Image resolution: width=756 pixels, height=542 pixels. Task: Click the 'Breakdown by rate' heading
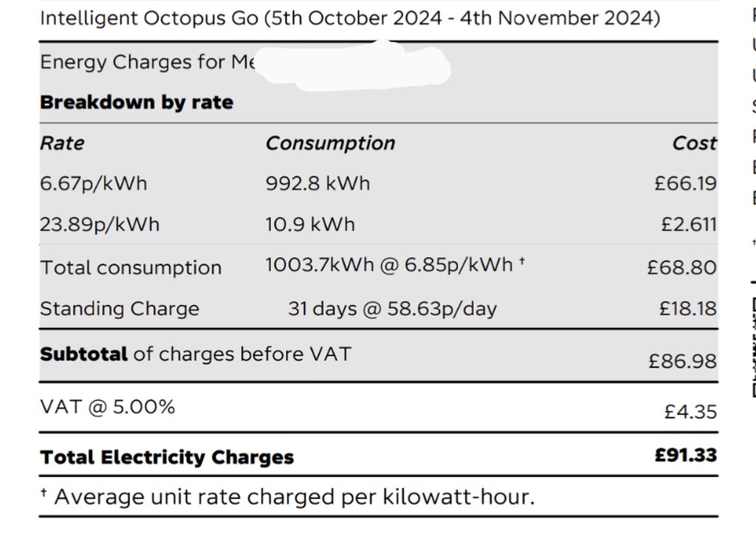(137, 103)
